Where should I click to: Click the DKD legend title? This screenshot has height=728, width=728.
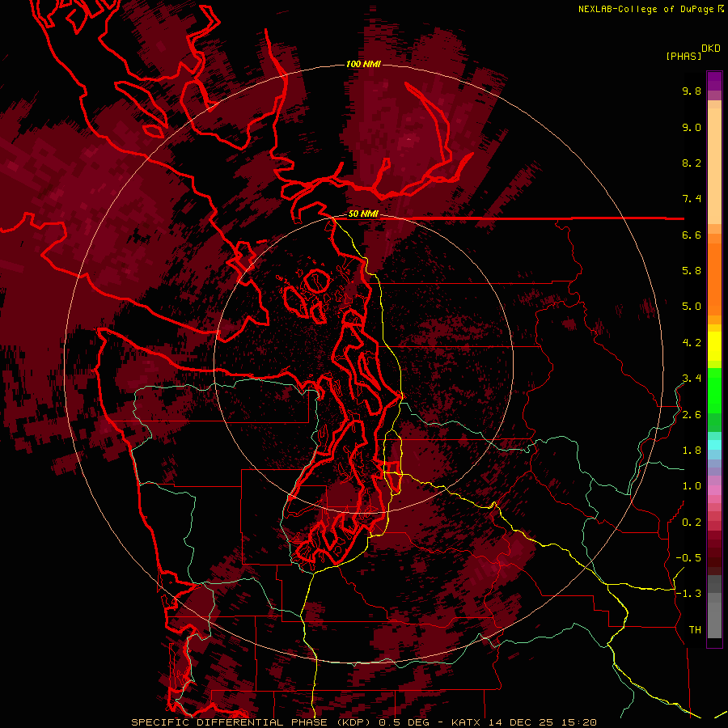pyautogui.click(x=711, y=49)
